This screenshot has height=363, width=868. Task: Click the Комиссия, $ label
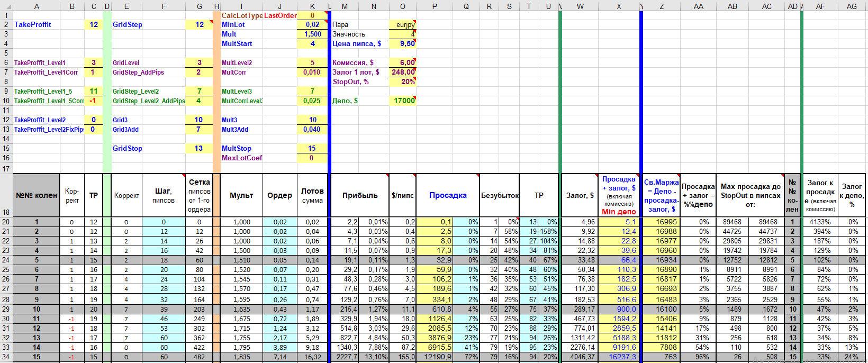[x=353, y=62]
